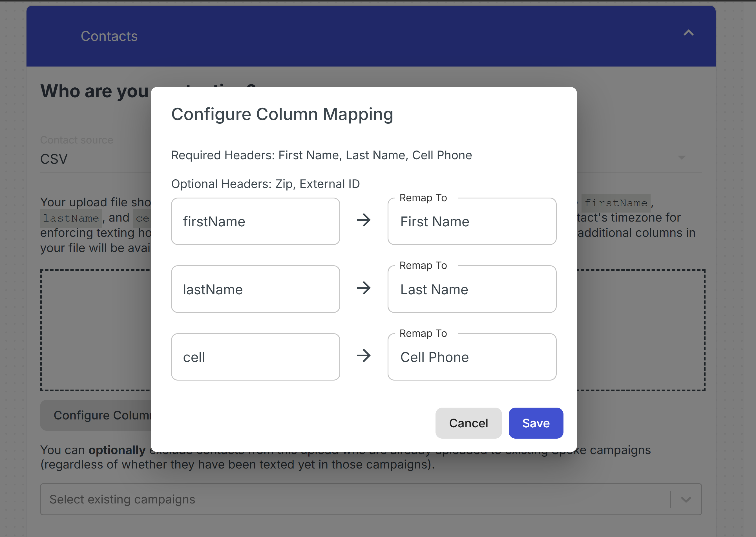Cancel the column mapping dialog
The width and height of the screenshot is (756, 537).
click(x=468, y=423)
